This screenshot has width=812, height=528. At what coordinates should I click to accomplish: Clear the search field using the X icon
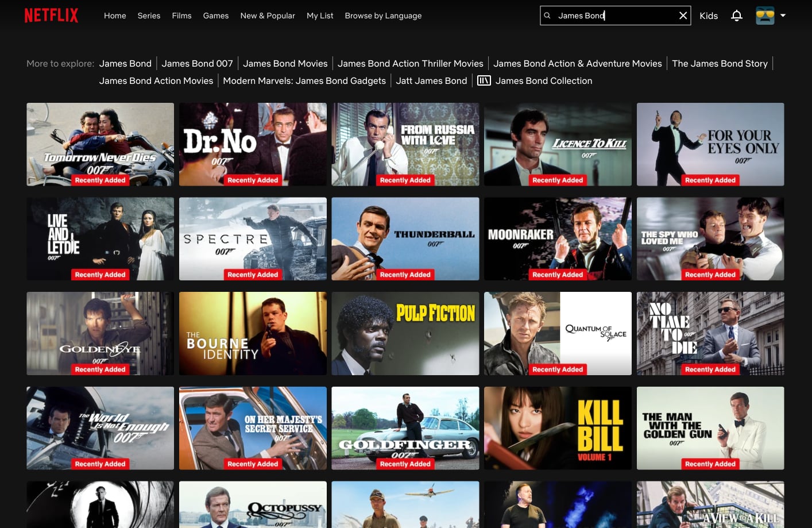click(x=683, y=16)
